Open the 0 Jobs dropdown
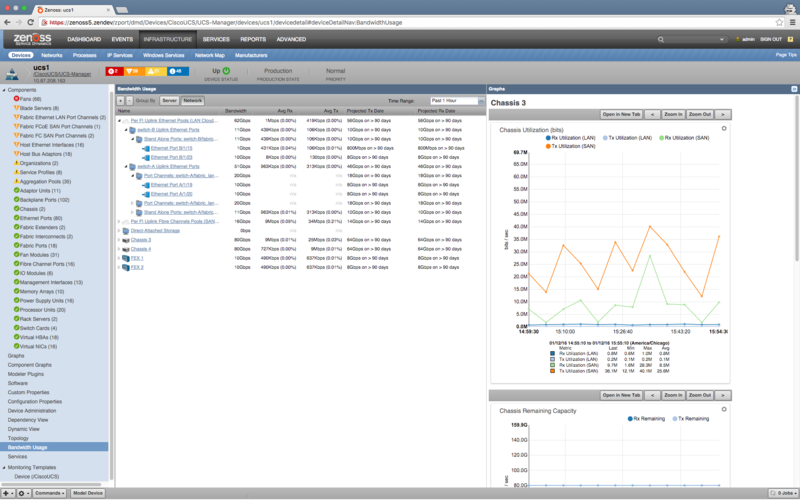 (783, 493)
